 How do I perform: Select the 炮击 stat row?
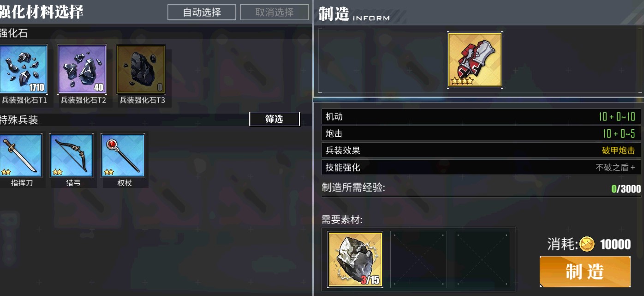pos(481,133)
